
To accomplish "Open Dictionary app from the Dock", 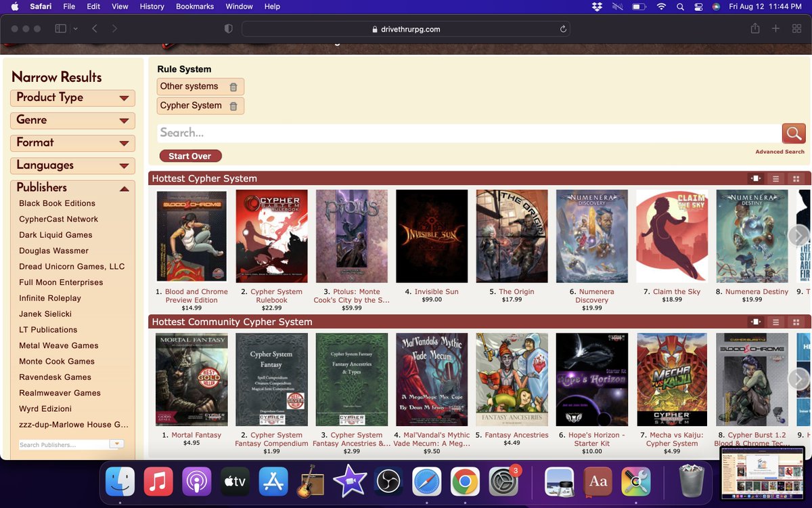I will click(x=597, y=482).
